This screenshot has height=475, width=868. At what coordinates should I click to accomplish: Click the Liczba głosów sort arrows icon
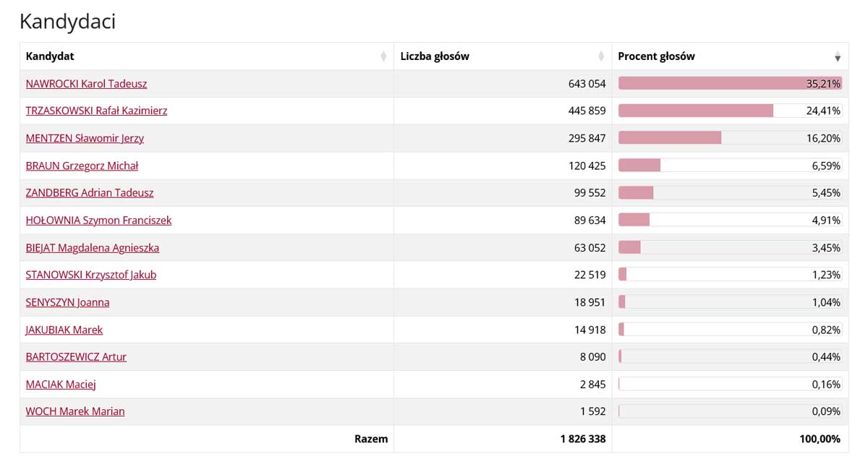[x=601, y=57]
